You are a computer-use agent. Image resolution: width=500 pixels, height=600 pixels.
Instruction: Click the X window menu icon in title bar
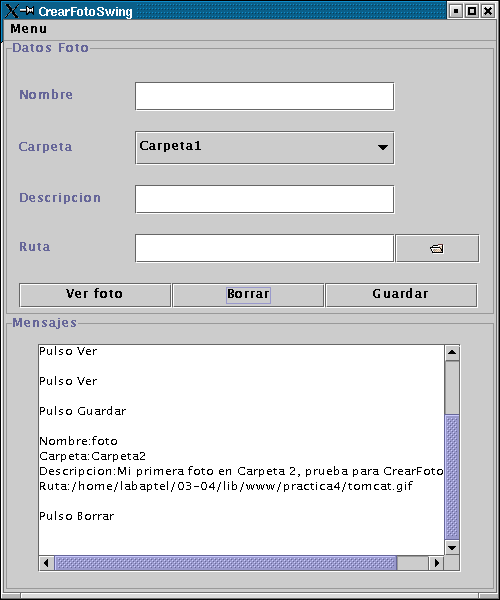click(x=11, y=11)
